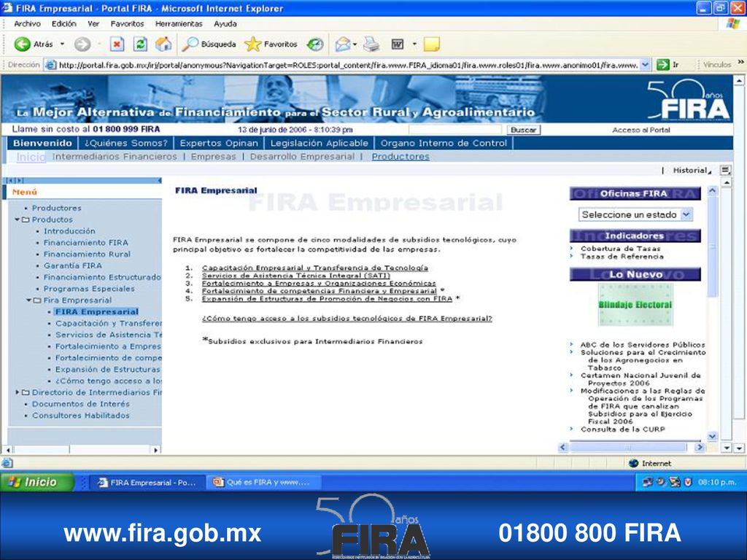Collapse the Productos tree node

[x=18, y=219]
